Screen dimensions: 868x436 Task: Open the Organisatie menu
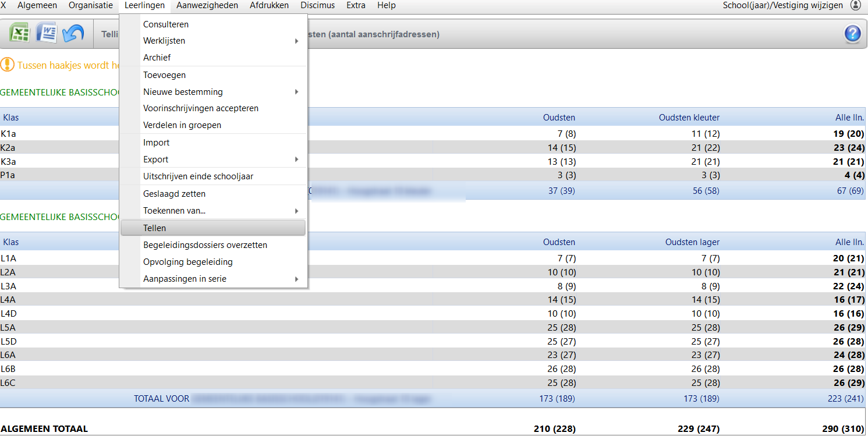click(x=91, y=5)
